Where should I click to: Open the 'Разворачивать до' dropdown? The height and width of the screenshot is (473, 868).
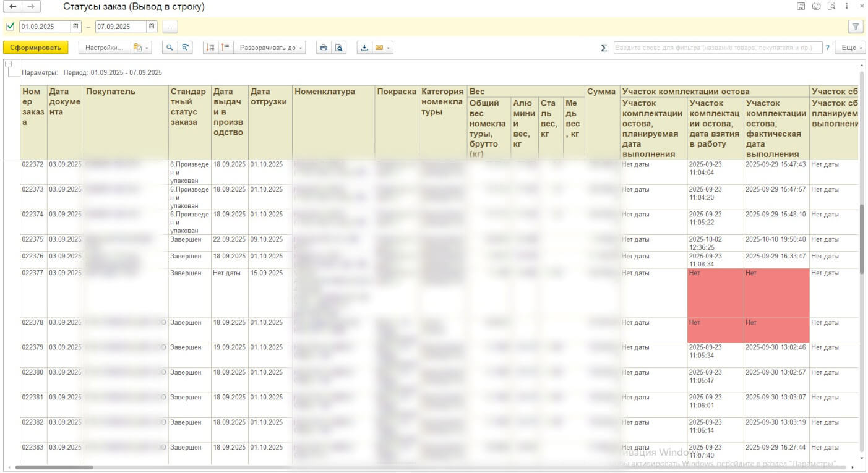271,48
